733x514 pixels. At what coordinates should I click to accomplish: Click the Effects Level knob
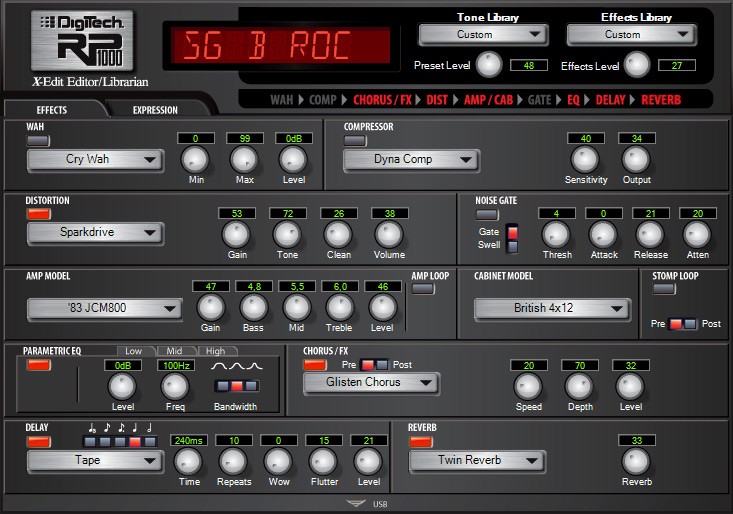point(637,64)
